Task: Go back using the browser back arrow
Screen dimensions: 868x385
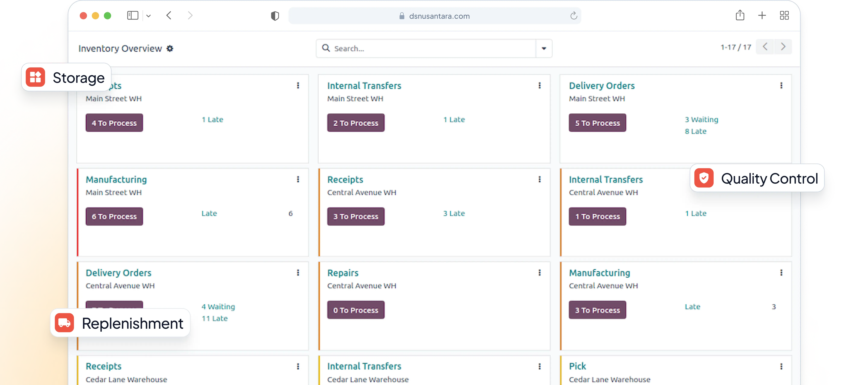Action: click(169, 16)
